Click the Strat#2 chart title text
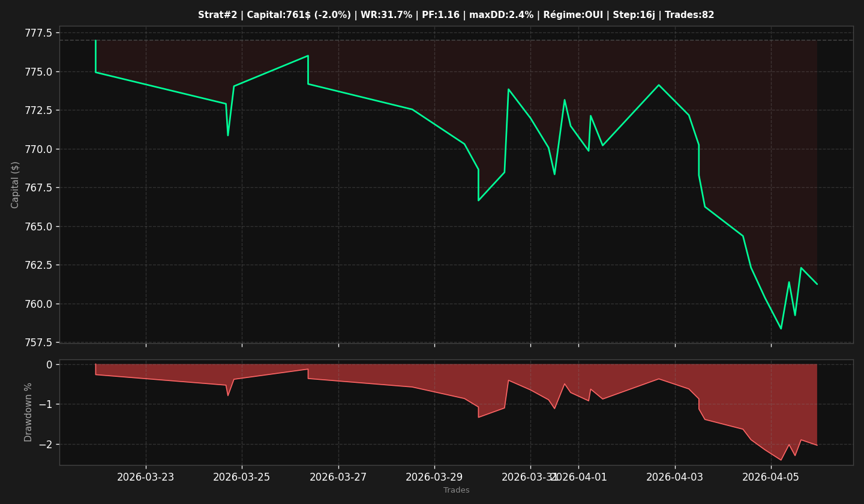864x504 pixels. 456,15
